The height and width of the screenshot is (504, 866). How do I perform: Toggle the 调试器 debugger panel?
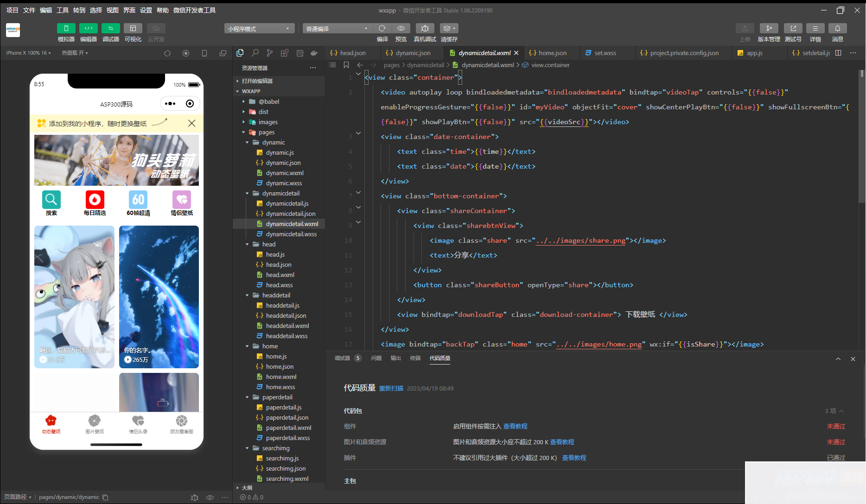110,29
